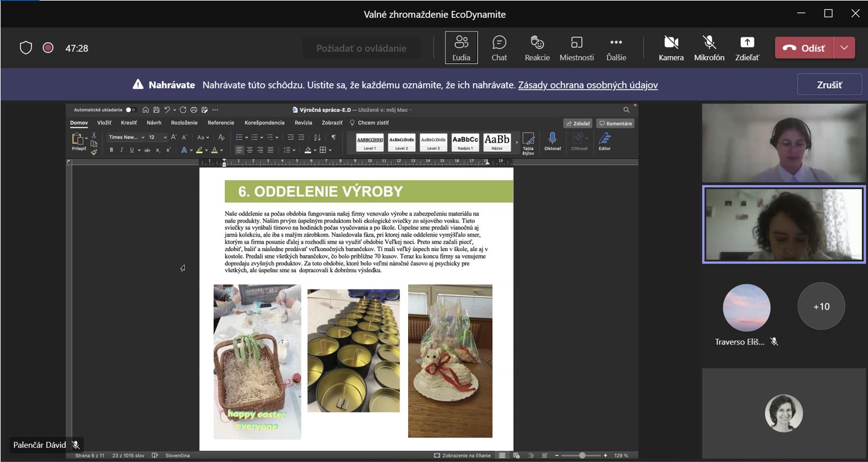The width and height of the screenshot is (868, 462).
Task: Click the redo icon in Word
Action: [183, 109]
